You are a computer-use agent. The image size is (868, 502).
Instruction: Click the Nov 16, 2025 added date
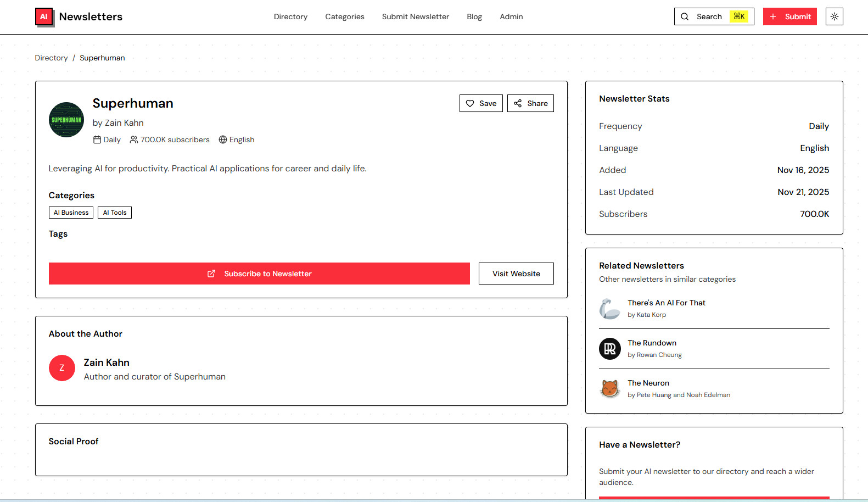click(803, 170)
